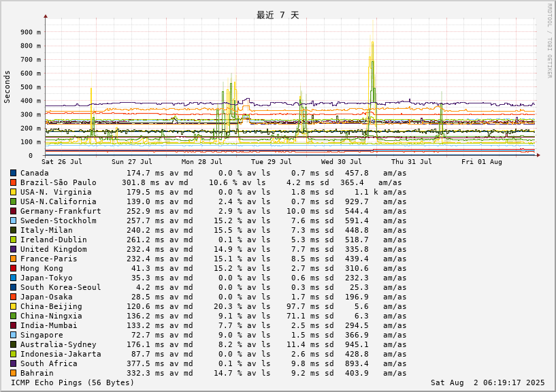Select the "Sun 27 Jul" x-axis date
The image size is (556, 392).
coord(132,162)
